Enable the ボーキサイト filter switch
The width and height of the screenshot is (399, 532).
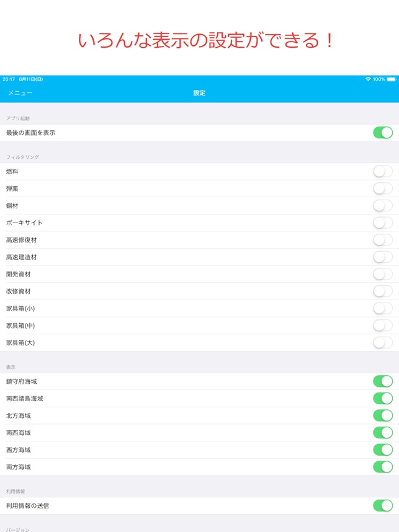[x=383, y=223]
